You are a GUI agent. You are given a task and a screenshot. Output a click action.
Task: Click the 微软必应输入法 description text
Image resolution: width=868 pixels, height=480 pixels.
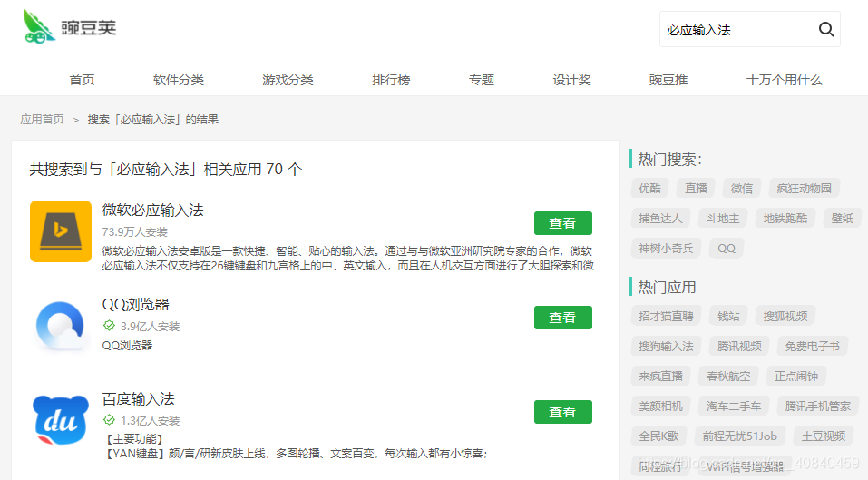tap(347, 259)
